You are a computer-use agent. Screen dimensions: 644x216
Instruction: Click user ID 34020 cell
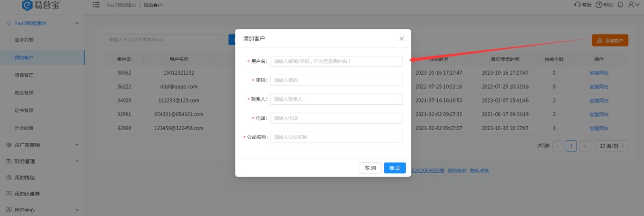[124, 100]
